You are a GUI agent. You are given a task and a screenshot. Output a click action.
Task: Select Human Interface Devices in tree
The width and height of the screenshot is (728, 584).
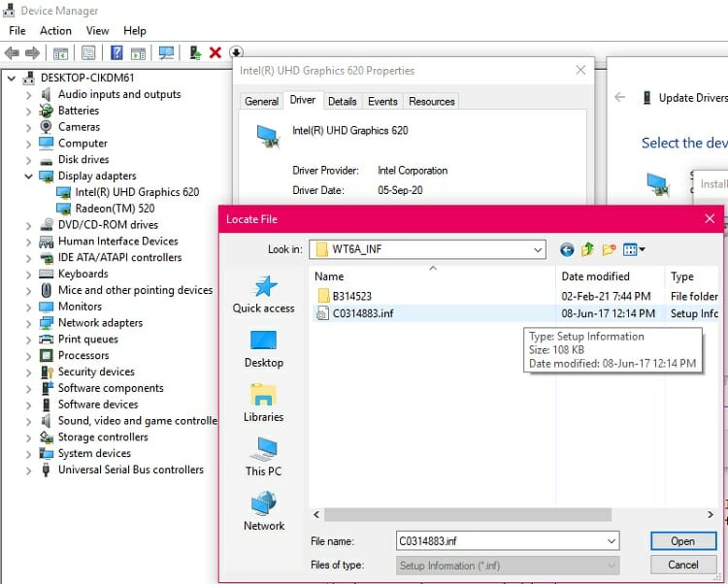(x=117, y=242)
